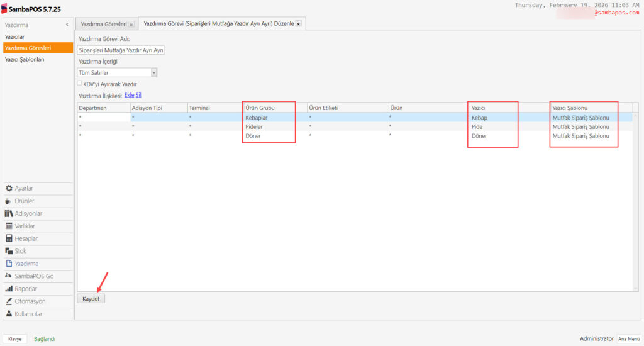Click the Kullanıcılar user icon
This screenshot has height=346, width=644.
click(9, 314)
